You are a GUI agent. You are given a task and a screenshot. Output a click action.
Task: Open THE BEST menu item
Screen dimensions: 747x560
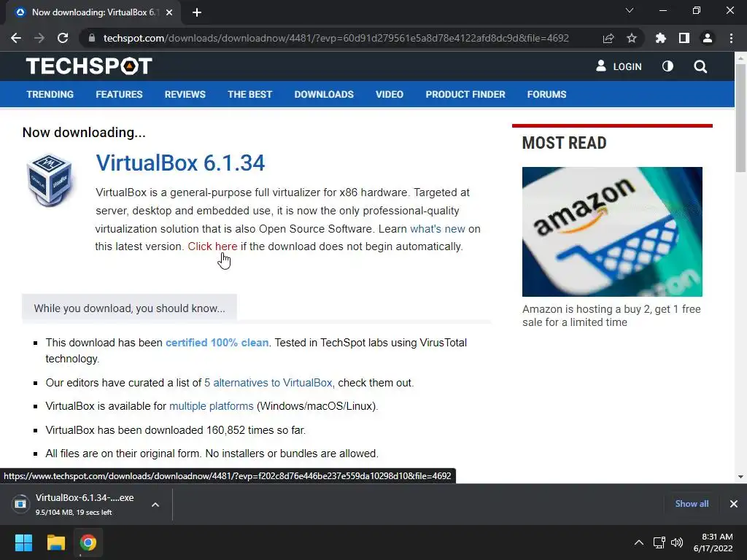249,94
